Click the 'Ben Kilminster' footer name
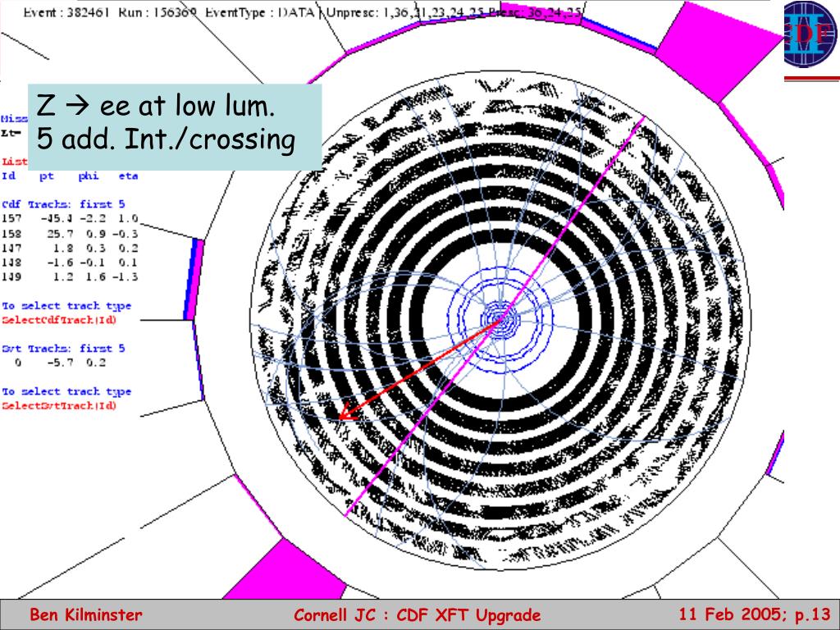Viewport: 840px width, 630px height. (x=86, y=614)
